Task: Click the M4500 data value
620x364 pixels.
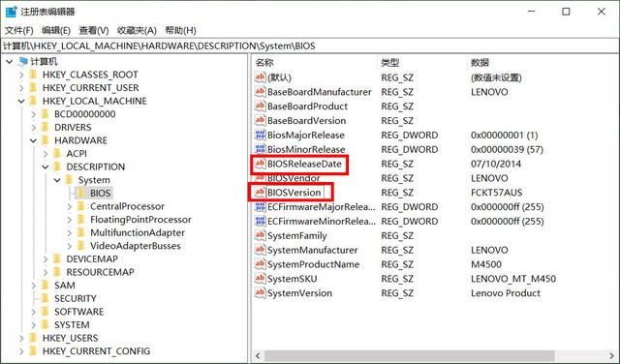Action: pos(486,264)
